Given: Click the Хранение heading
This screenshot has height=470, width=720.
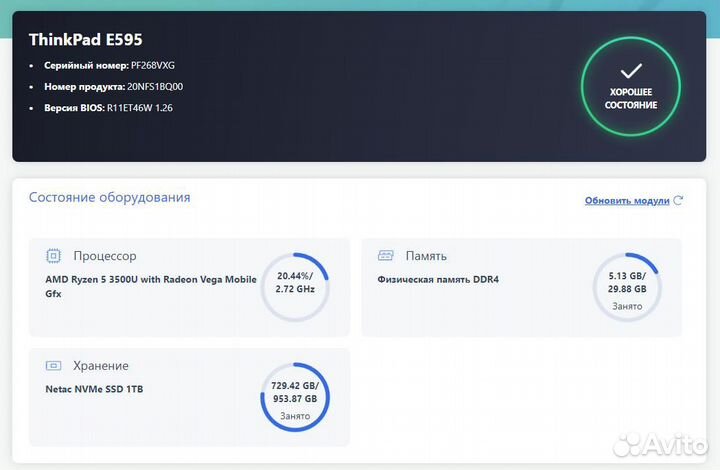Looking at the screenshot, I should click(x=101, y=366).
